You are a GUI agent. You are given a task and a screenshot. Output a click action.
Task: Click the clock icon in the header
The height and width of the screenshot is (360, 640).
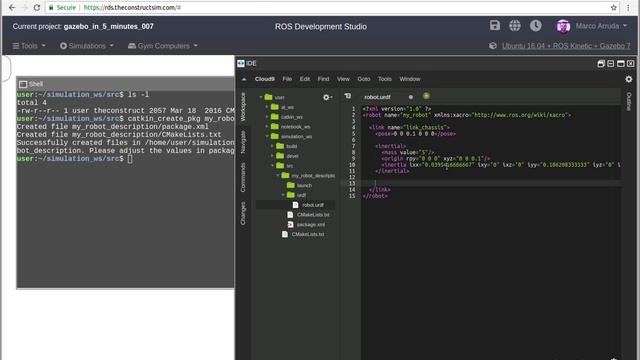click(x=536, y=25)
